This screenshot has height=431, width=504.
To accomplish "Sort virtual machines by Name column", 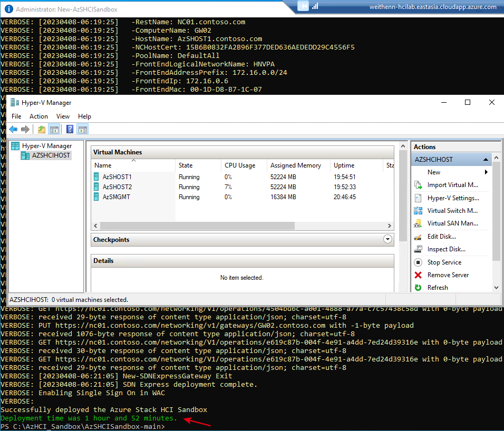I will click(x=133, y=165).
